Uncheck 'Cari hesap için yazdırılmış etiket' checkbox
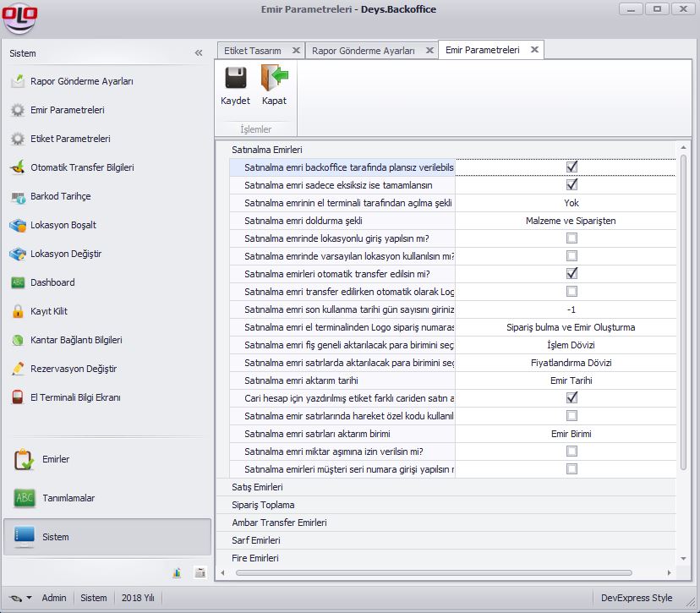The image size is (700, 613). [571, 397]
